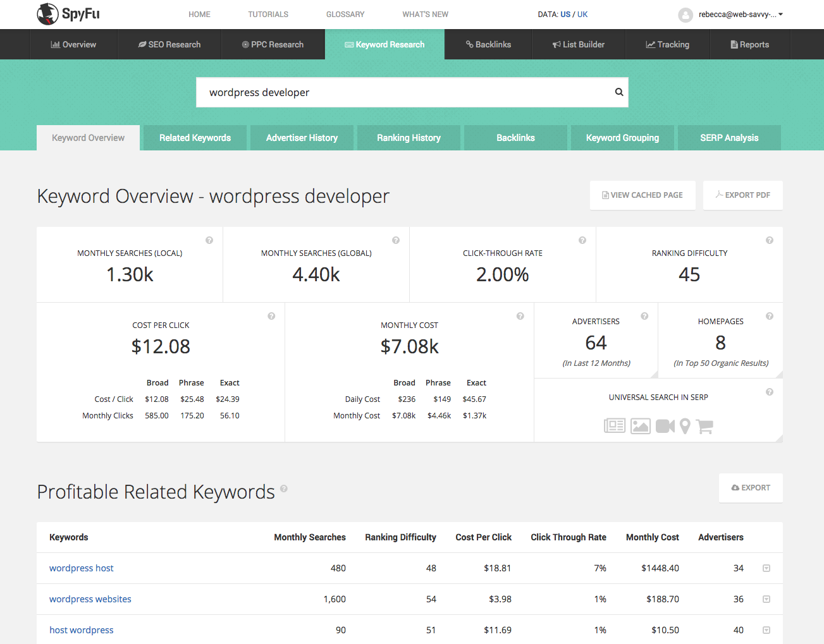Switch to the Related Keywords tab

pos(195,138)
